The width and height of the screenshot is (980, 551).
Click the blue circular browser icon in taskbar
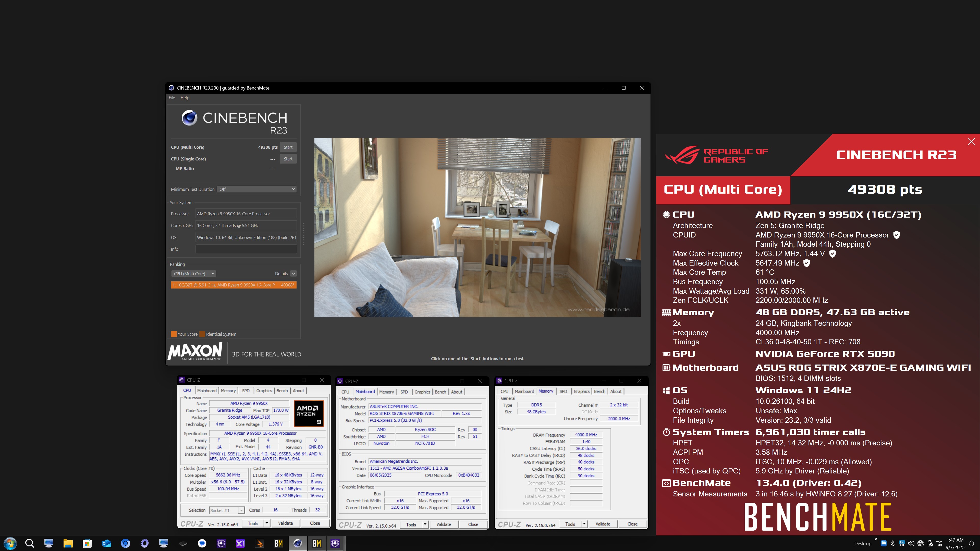pos(125,543)
